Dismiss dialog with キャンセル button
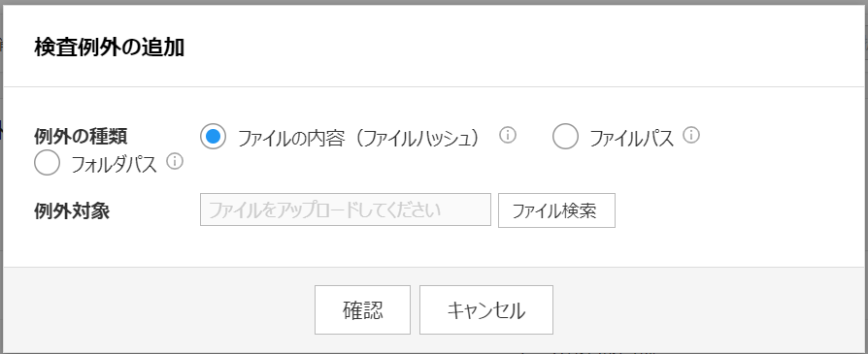Image resolution: width=868 pixels, height=354 pixels. tap(486, 309)
